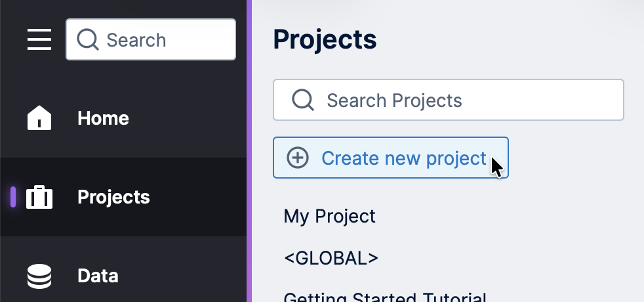Click the magnifier icon in sidebar search
This screenshot has height=302, width=644.
[88, 40]
